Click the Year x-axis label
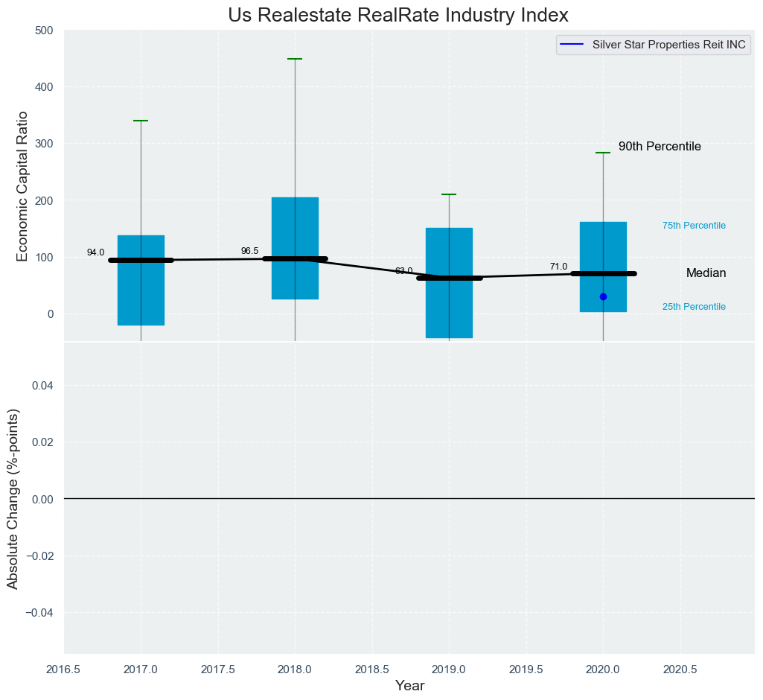This screenshot has height=700, width=763. [409, 686]
